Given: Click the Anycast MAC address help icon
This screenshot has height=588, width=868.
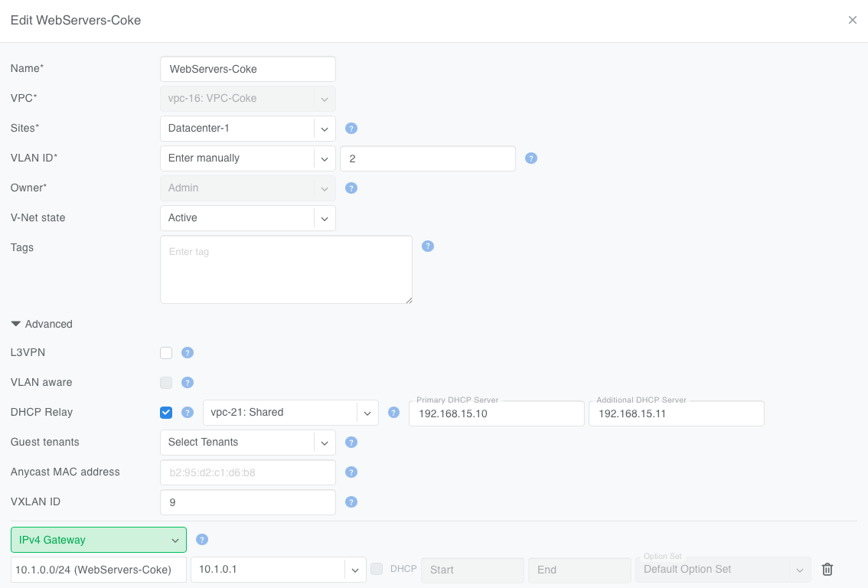Looking at the screenshot, I should (x=351, y=472).
